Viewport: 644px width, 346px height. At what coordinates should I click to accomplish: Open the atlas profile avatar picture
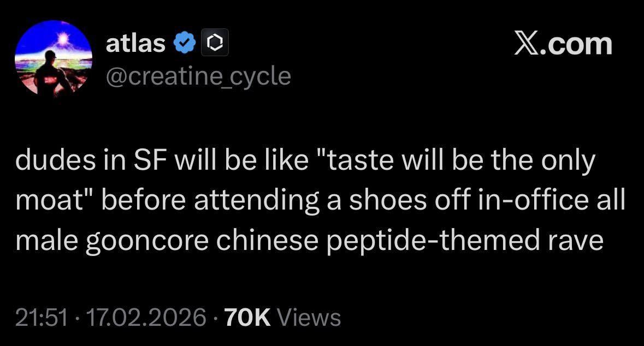(x=53, y=58)
